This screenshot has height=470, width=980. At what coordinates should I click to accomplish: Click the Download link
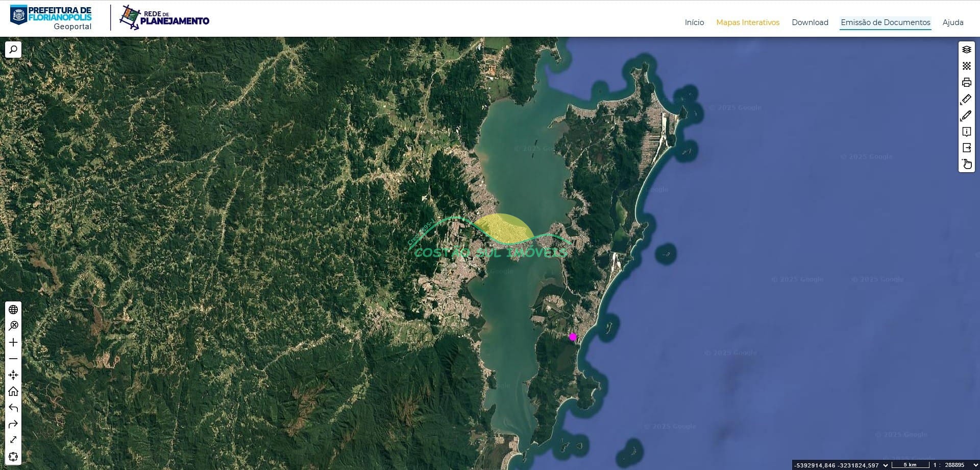tap(810, 22)
